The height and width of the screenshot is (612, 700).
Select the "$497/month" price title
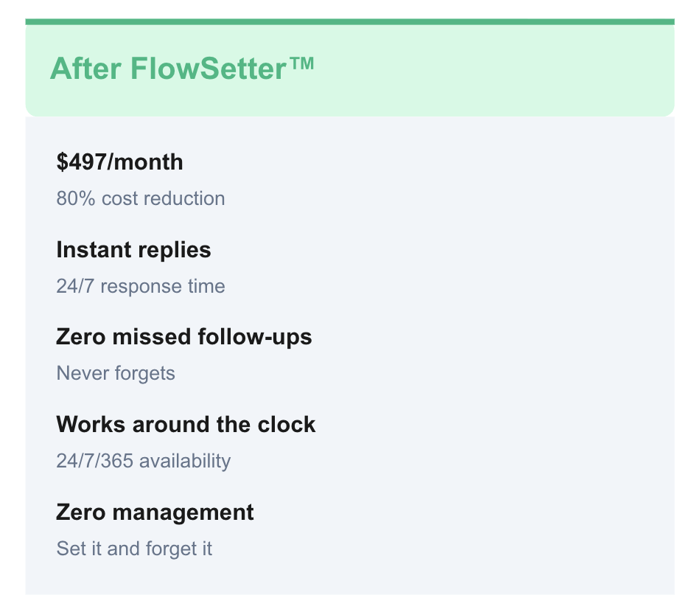click(x=119, y=162)
